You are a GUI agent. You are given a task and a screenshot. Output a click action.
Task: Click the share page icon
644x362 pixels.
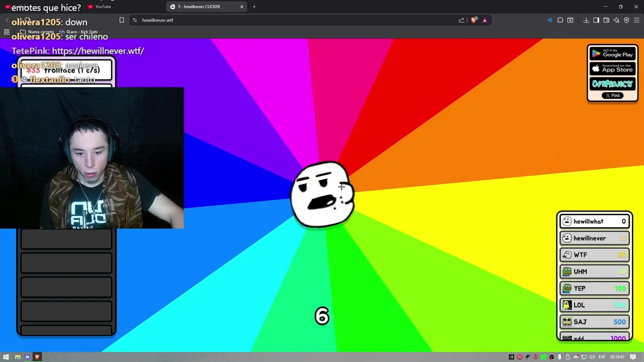[461, 20]
